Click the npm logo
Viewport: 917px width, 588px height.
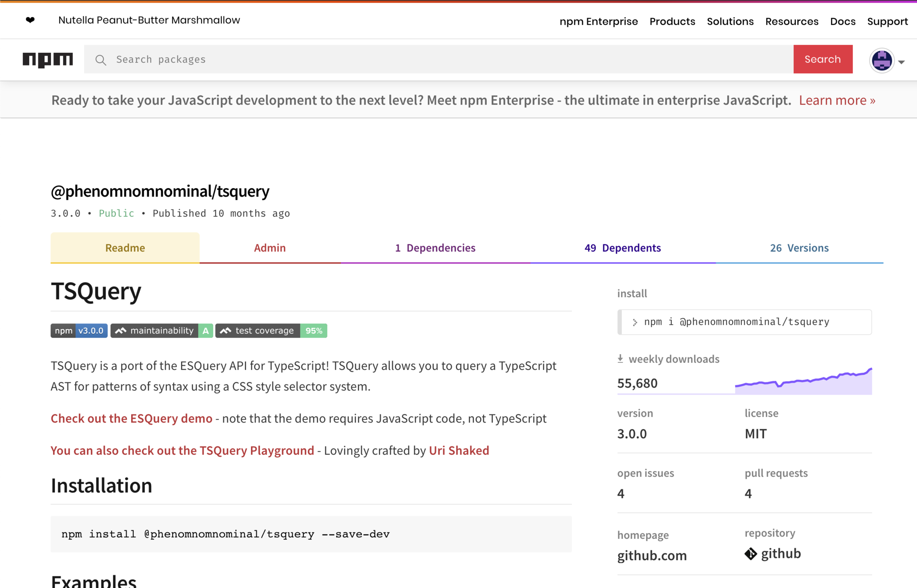(48, 59)
